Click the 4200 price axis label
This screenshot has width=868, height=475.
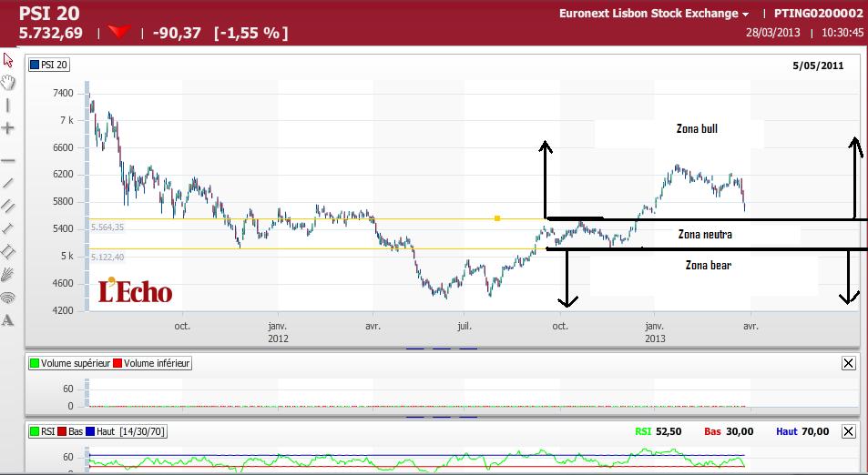coord(63,310)
